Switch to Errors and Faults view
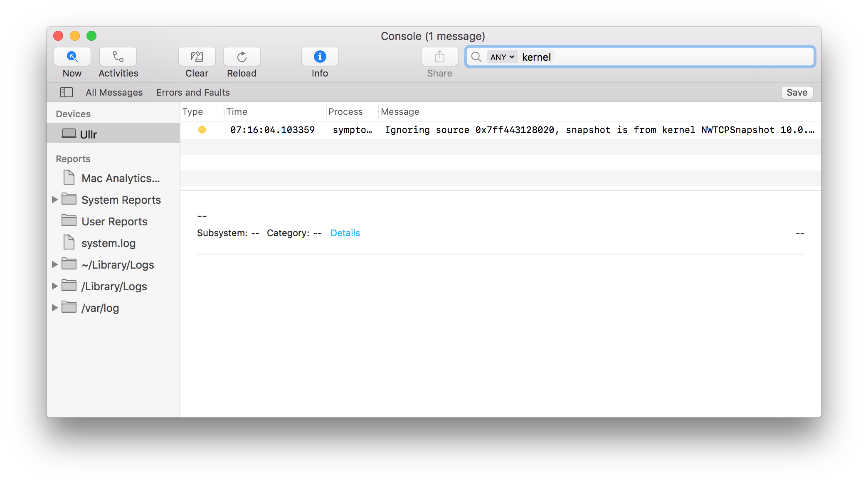 tap(193, 92)
